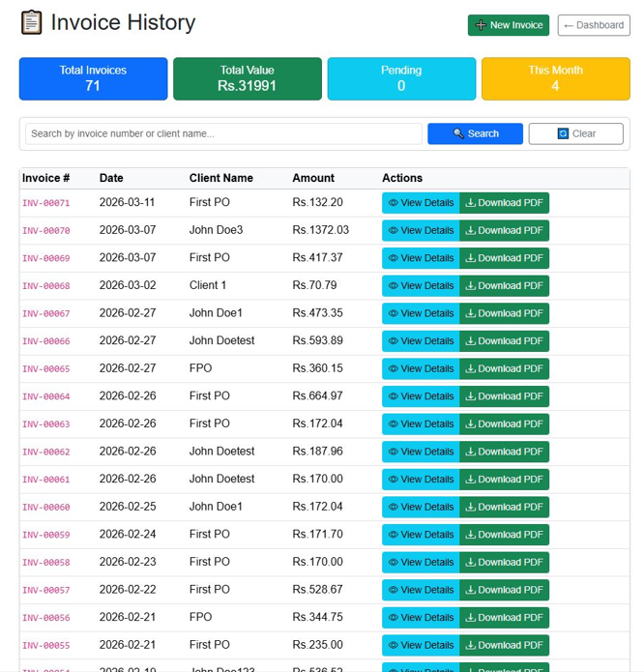View details of INV-00066
This screenshot has height=672, width=644.
click(x=421, y=341)
